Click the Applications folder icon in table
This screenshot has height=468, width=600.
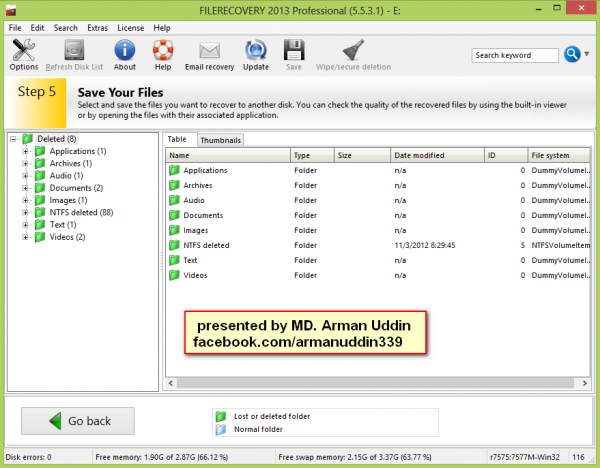(174, 170)
